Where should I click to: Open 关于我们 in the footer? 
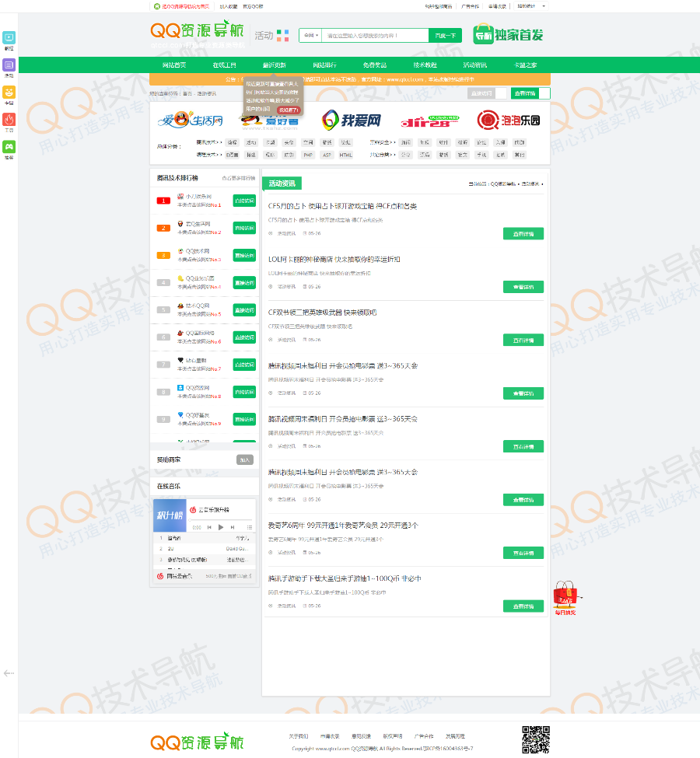[x=298, y=736]
